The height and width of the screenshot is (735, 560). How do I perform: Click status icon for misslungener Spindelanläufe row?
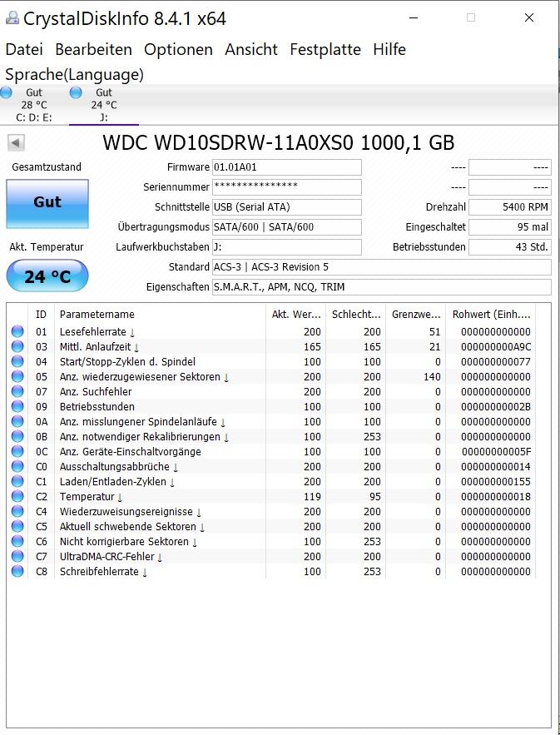pyautogui.click(x=17, y=421)
